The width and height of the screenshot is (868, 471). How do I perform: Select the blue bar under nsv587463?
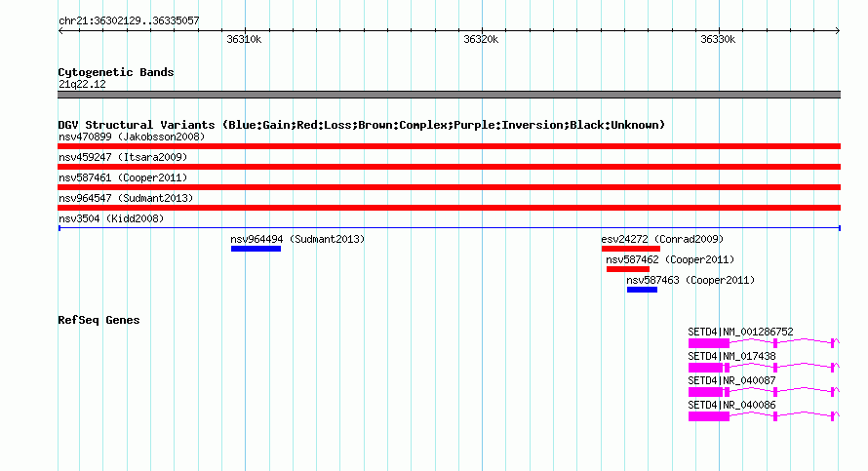(642, 290)
